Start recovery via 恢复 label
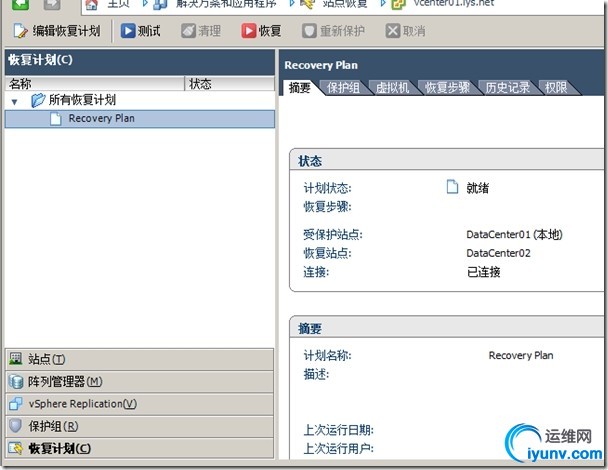The width and height of the screenshot is (608, 470). [270, 31]
